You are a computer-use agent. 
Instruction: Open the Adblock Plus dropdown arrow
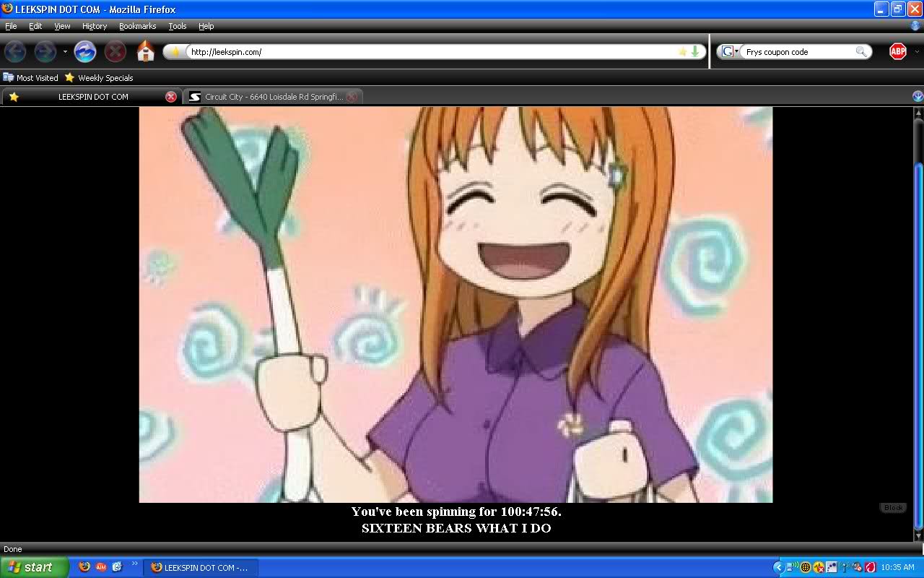coord(918,52)
